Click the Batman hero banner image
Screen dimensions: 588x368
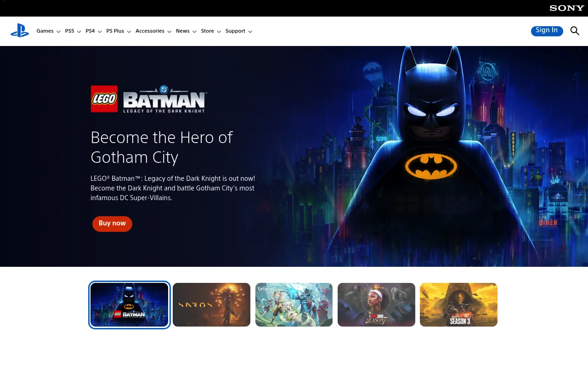coord(294,156)
